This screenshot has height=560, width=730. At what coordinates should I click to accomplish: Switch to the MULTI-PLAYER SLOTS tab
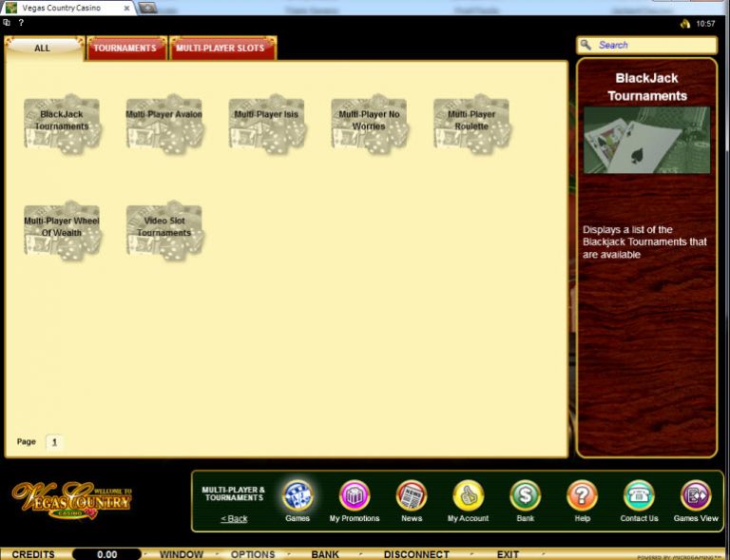[x=223, y=48]
